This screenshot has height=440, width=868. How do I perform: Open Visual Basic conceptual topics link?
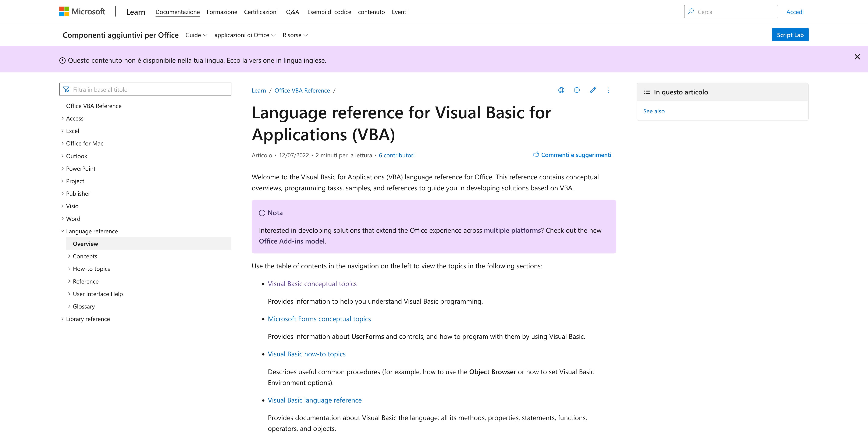312,284
